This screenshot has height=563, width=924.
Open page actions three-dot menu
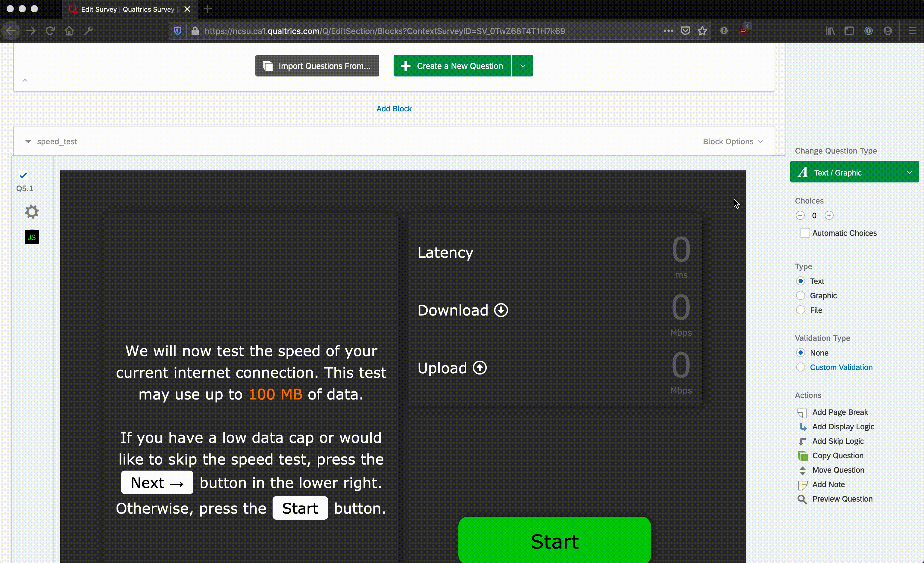click(668, 31)
